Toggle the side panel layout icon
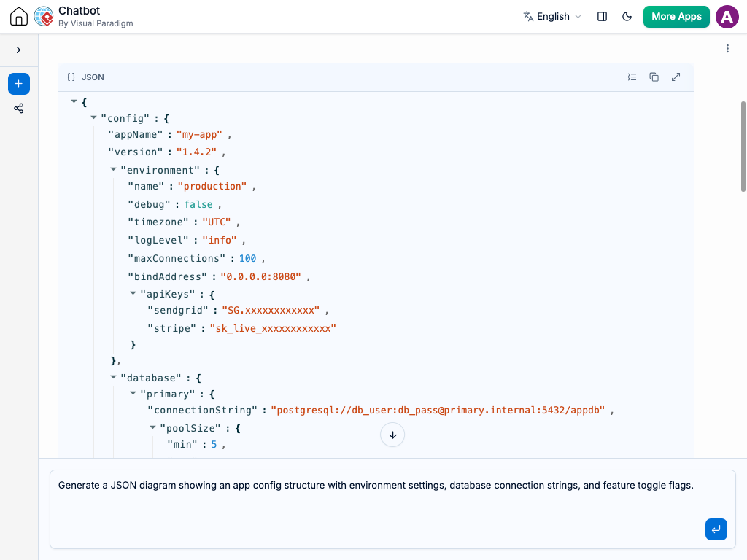This screenshot has width=747, height=560. click(602, 17)
